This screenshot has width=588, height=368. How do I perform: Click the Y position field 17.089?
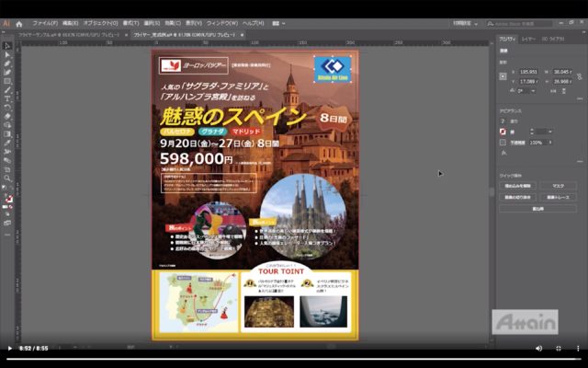[528, 82]
